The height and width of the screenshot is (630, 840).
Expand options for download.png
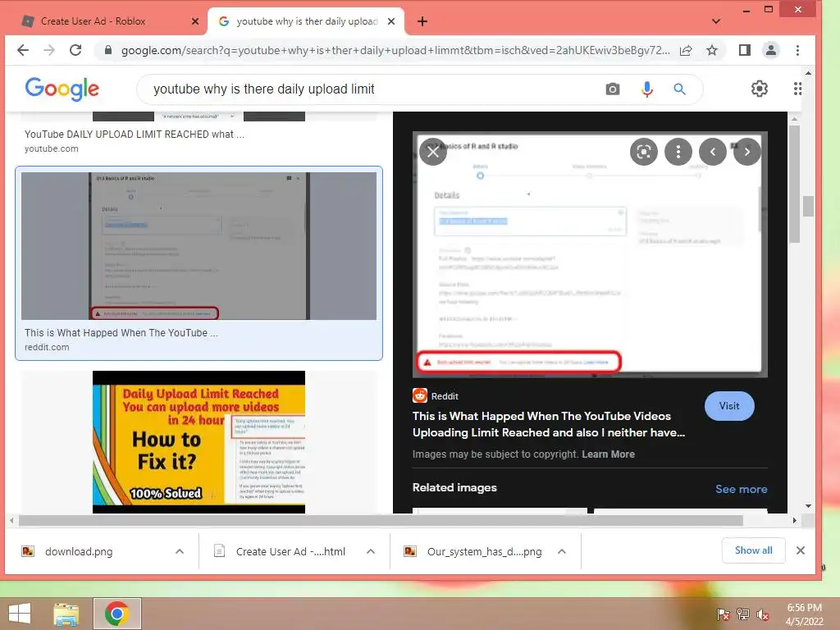[180, 551]
